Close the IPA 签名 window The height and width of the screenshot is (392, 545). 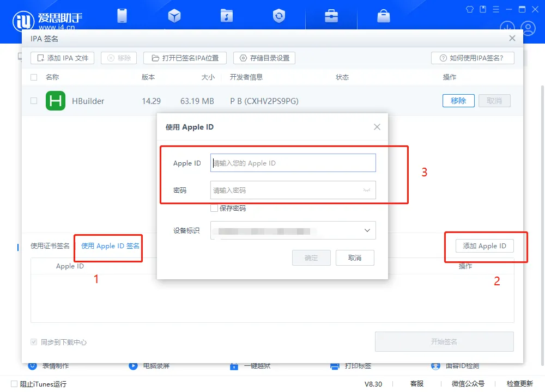pyautogui.click(x=512, y=38)
